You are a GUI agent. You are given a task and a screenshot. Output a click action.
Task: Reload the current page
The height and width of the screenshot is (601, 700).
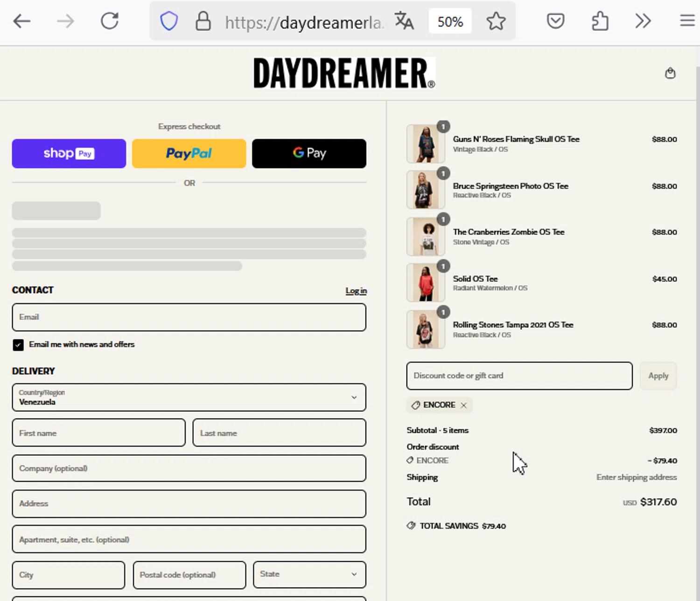pyautogui.click(x=110, y=21)
